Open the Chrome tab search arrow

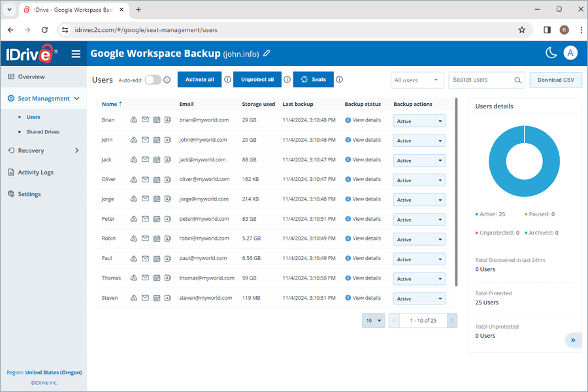tap(9, 10)
